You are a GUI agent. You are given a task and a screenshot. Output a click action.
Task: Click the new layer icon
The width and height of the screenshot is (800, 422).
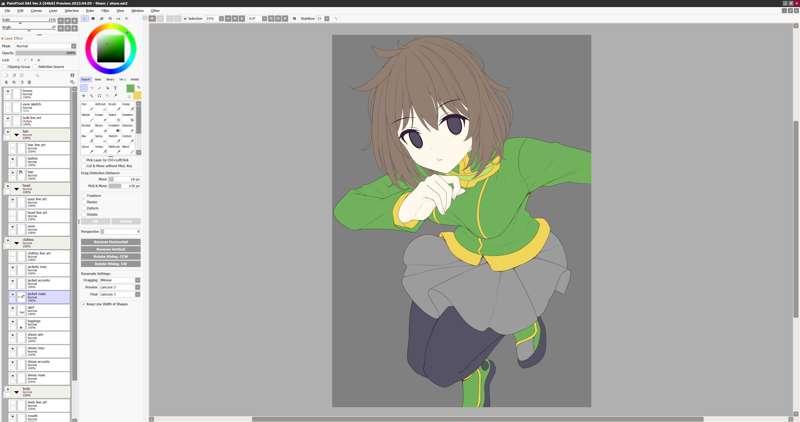pyautogui.click(x=6, y=75)
